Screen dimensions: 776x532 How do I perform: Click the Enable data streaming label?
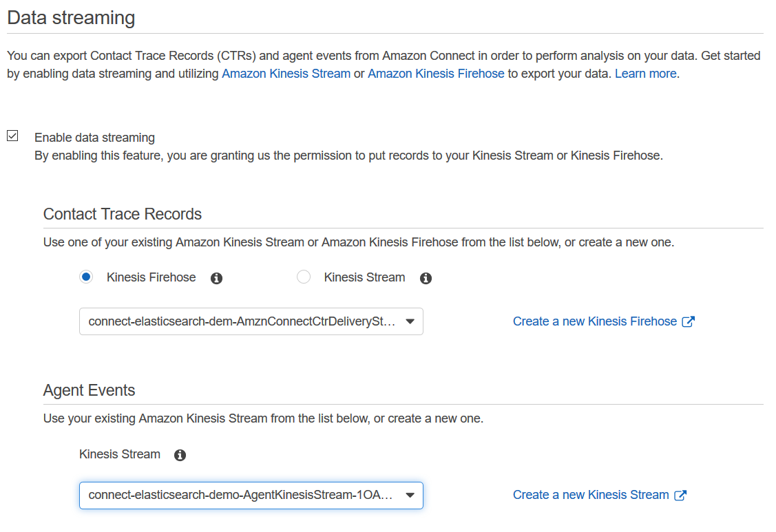94,138
